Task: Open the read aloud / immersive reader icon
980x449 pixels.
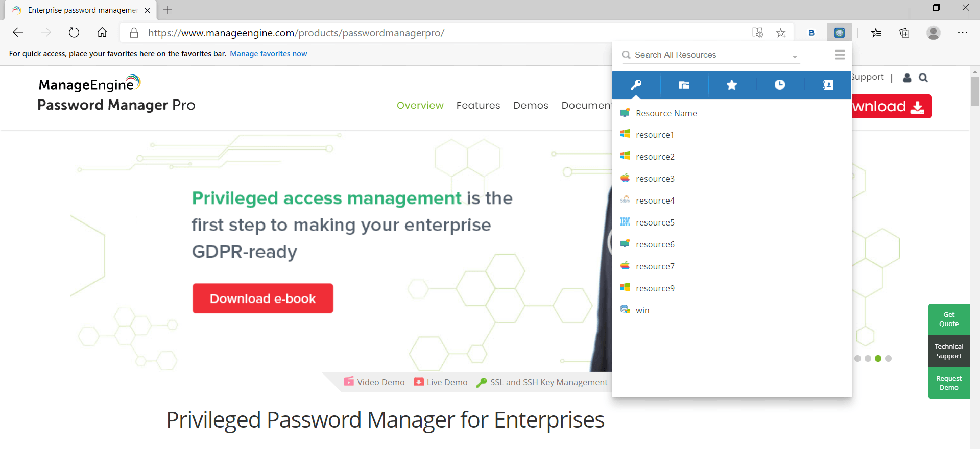Action: click(x=757, y=33)
